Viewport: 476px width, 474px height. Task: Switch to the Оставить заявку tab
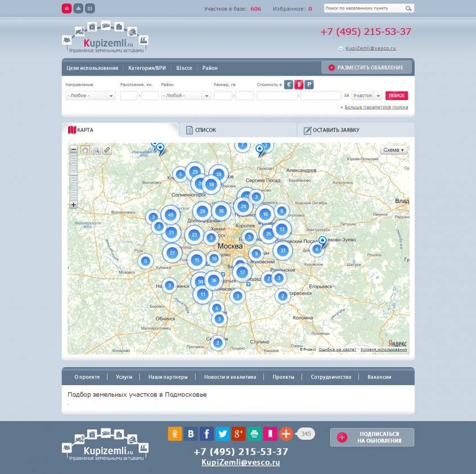(356, 130)
